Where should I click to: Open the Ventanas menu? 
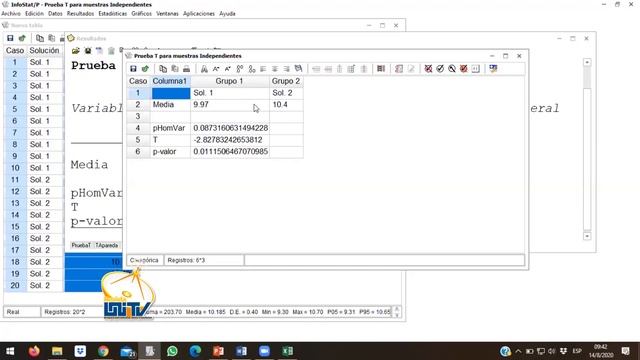pos(167,13)
